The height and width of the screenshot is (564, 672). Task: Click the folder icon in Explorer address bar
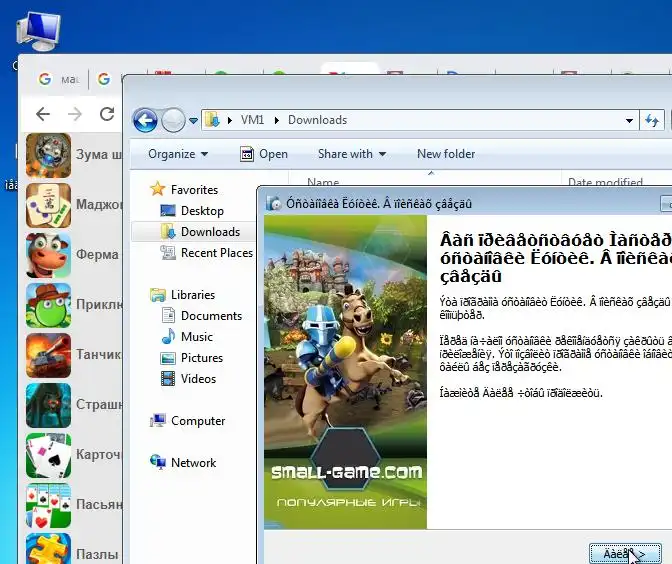212,120
